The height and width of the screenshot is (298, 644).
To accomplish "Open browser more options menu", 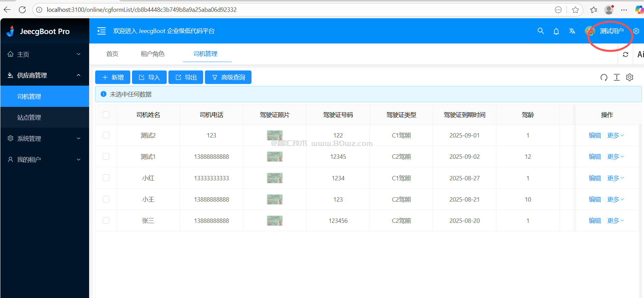I will coord(624,10).
